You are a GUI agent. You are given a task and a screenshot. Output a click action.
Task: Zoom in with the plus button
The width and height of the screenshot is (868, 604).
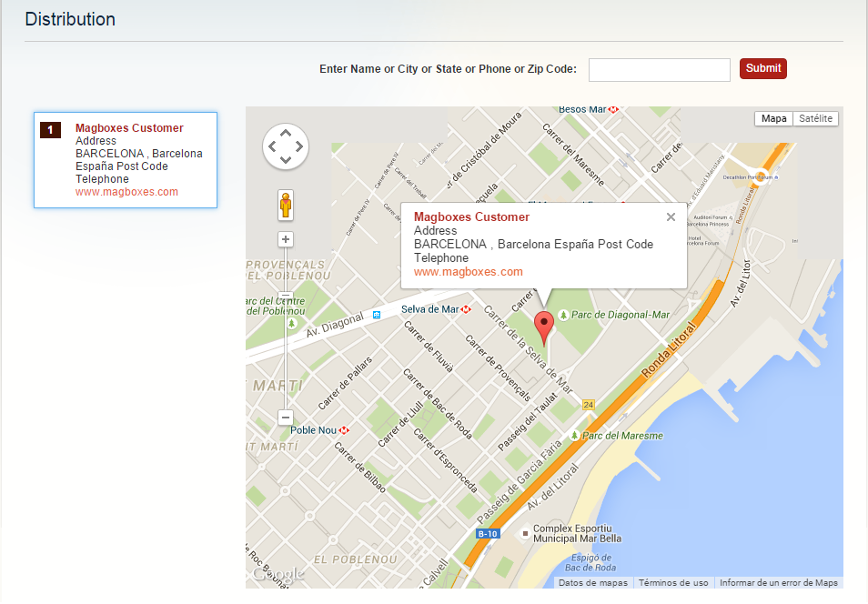point(286,239)
